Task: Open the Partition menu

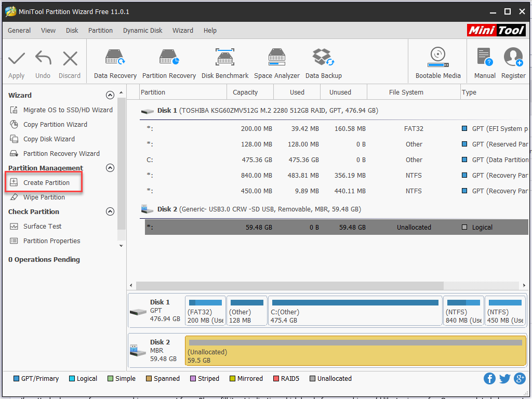Action: [100, 31]
